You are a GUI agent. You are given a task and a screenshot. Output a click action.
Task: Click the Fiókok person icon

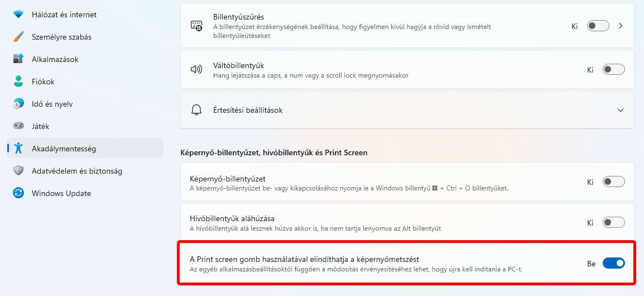pos(18,82)
